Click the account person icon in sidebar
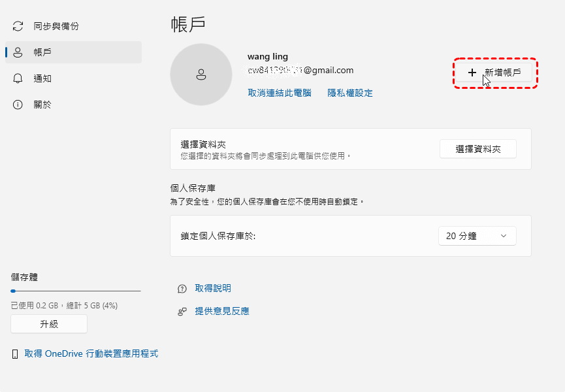The width and height of the screenshot is (565, 392). click(x=18, y=52)
